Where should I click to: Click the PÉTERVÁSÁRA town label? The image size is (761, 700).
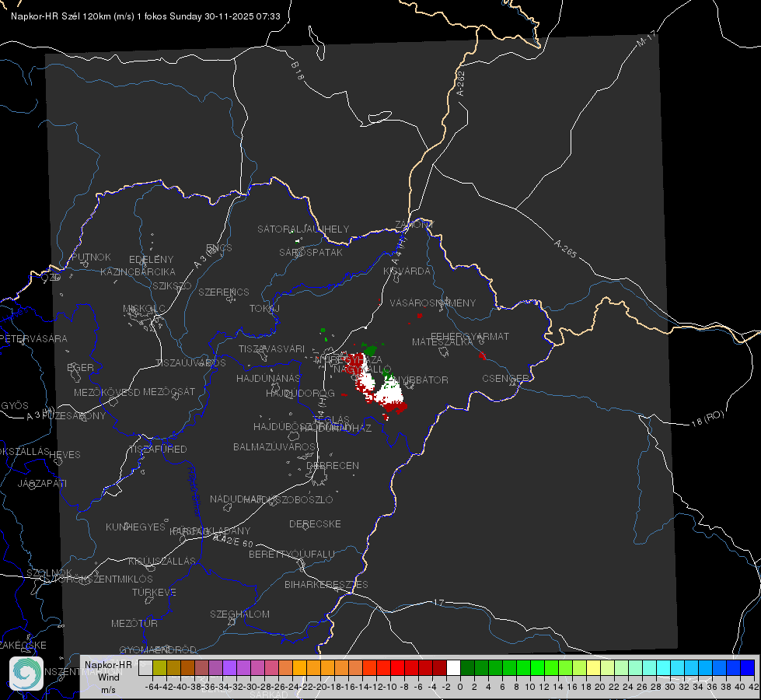pos(34,338)
